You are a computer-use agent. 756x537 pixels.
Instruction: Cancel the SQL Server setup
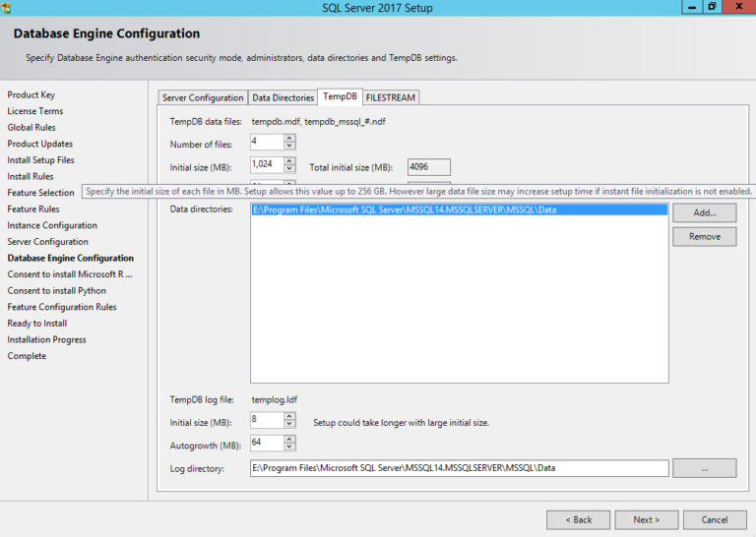click(x=715, y=520)
